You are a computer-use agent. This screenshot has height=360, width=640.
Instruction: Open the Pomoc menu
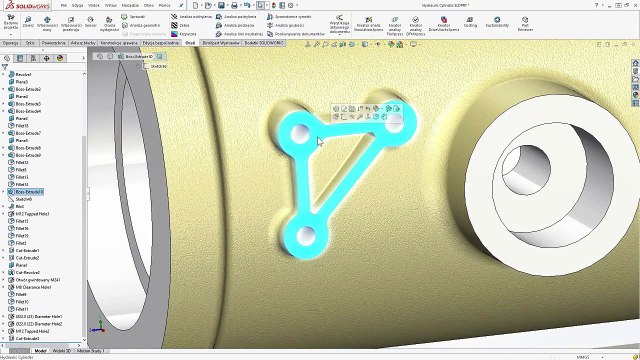coord(164,6)
